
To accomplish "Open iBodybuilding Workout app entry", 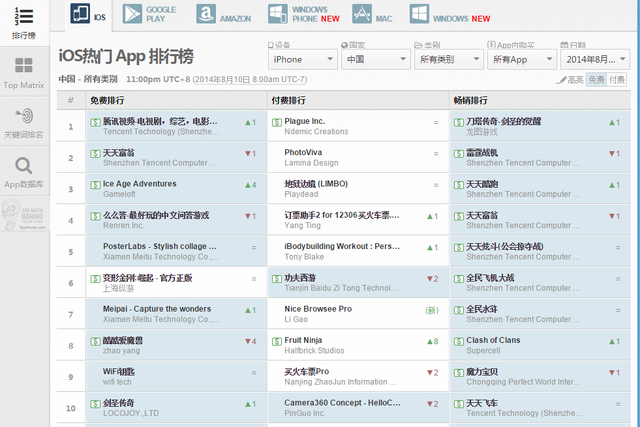I will [342, 246].
